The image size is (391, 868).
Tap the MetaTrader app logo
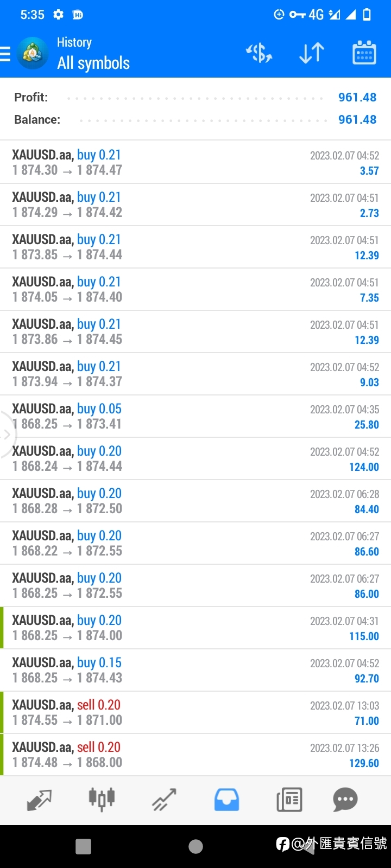[33, 53]
